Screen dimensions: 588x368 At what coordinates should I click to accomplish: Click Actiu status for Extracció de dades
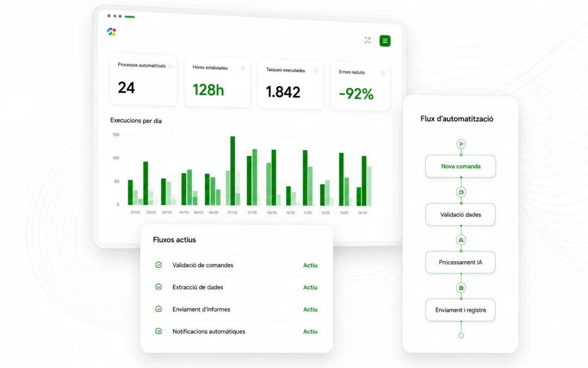[310, 287]
